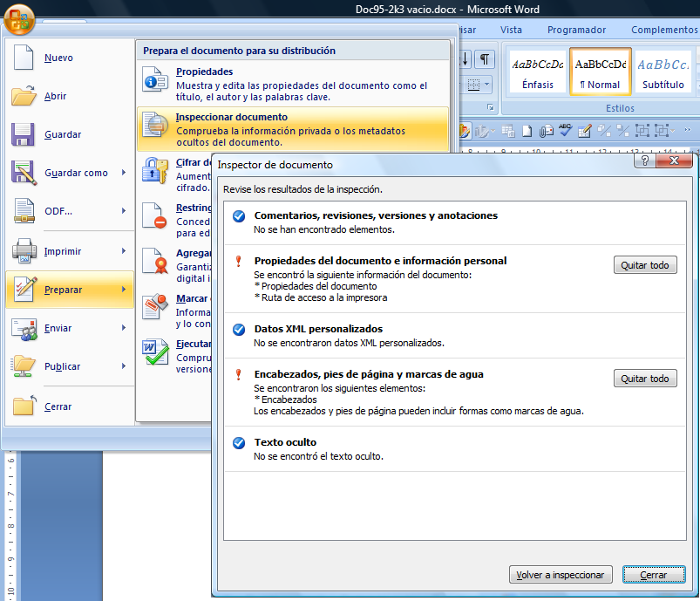Click the Enviar people-and-window icon
The width and height of the screenshot is (700, 601).
24,329
